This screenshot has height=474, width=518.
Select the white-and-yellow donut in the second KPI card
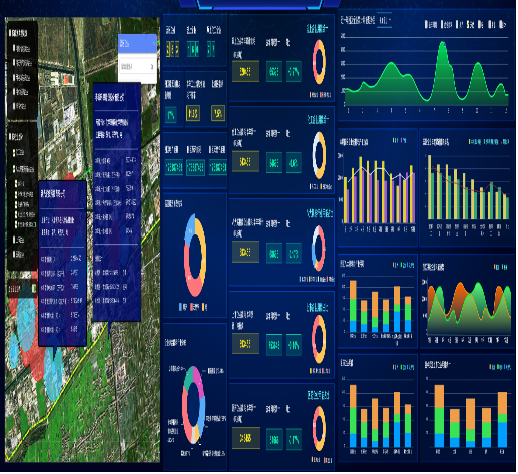(320, 155)
